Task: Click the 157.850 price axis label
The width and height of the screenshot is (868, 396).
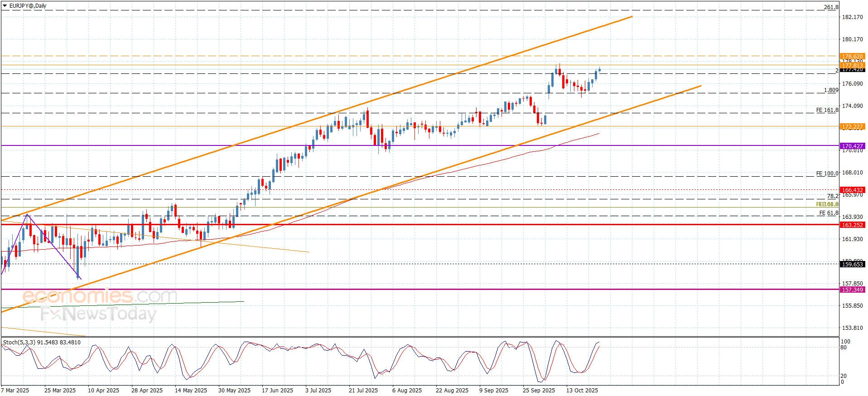Action: point(852,284)
